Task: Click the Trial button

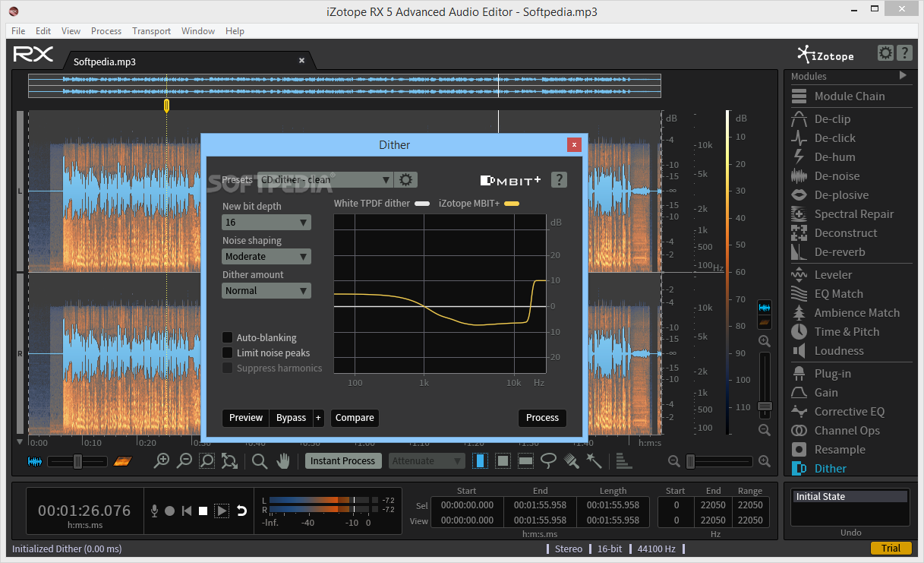Action: 891,549
